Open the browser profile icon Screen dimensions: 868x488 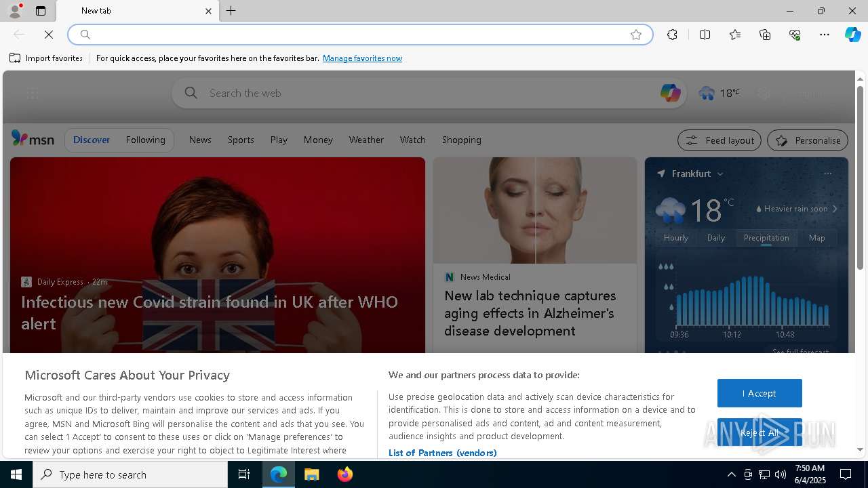click(x=15, y=11)
